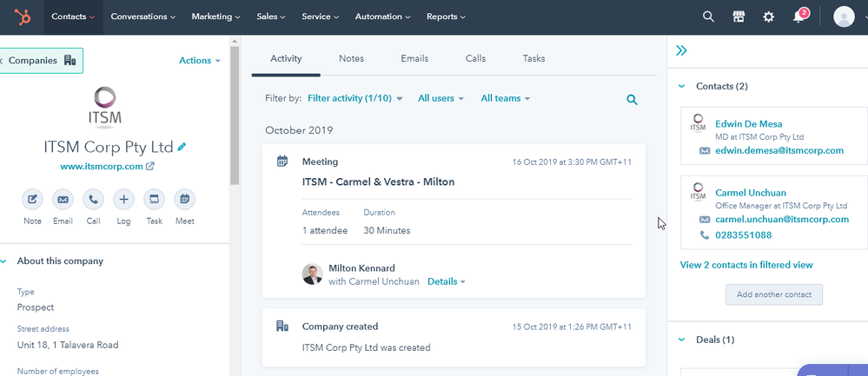Click Street address Unit 18, 1 Talavera Road
This screenshot has width=868, height=376.
68,345
